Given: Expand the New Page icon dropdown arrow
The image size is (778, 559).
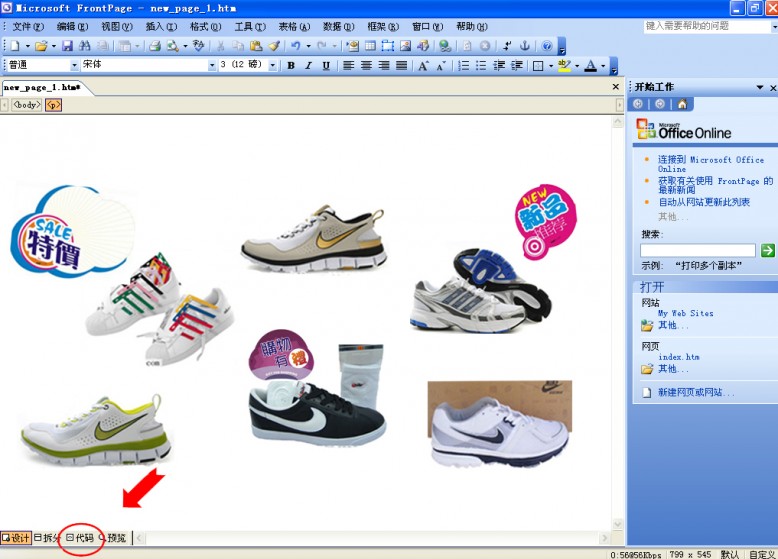Looking at the screenshot, I should [27, 46].
